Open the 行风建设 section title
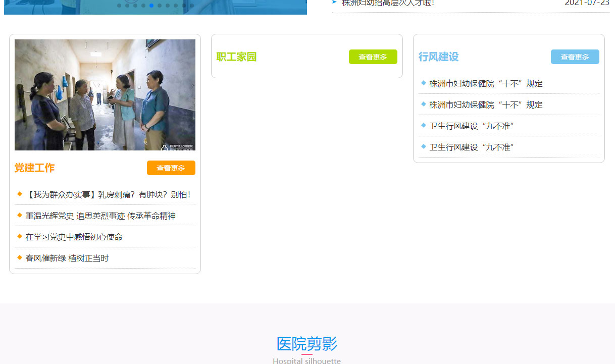 [438, 57]
